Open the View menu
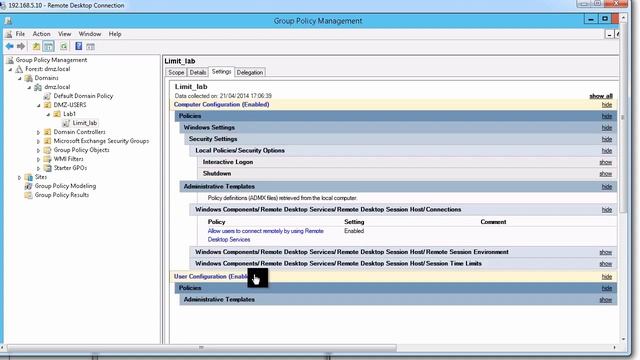Screen dimensions: 640x360 [x=64, y=34]
